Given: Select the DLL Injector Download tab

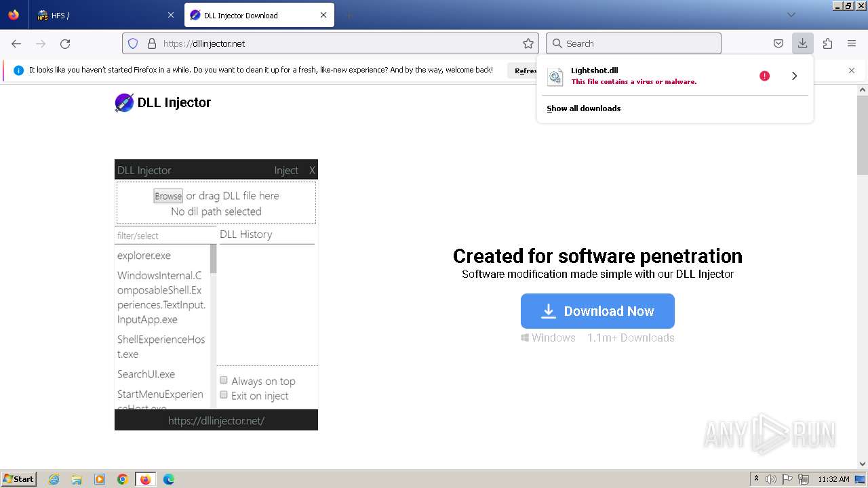Looking at the screenshot, I should [x=259, y=15].
